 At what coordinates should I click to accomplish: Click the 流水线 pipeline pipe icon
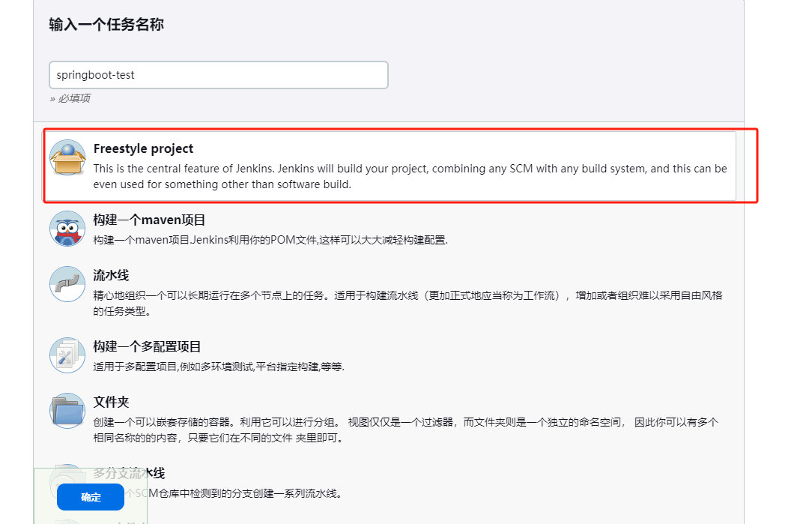[67, 284]
